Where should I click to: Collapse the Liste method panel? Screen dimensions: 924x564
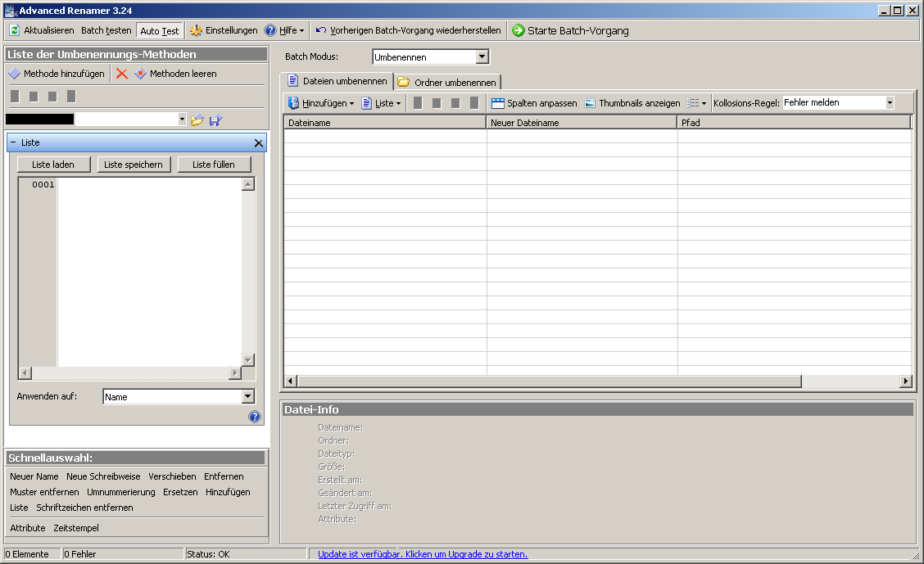[13, 142]
